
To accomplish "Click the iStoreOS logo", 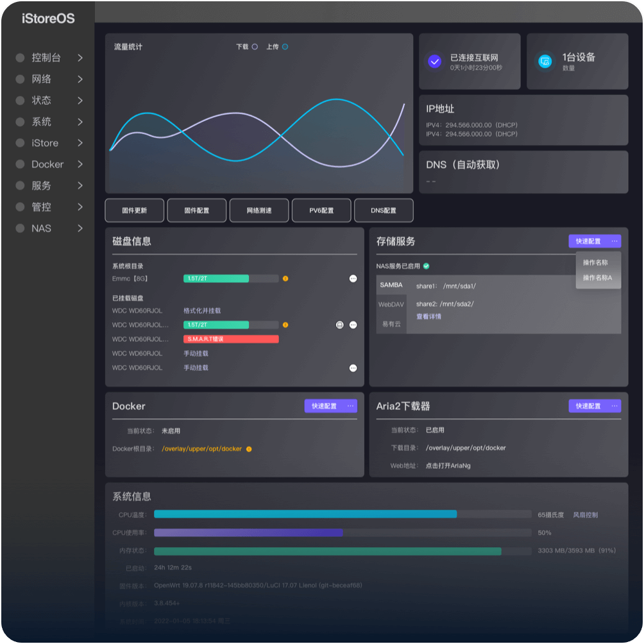I will click(x=48, y=19).
